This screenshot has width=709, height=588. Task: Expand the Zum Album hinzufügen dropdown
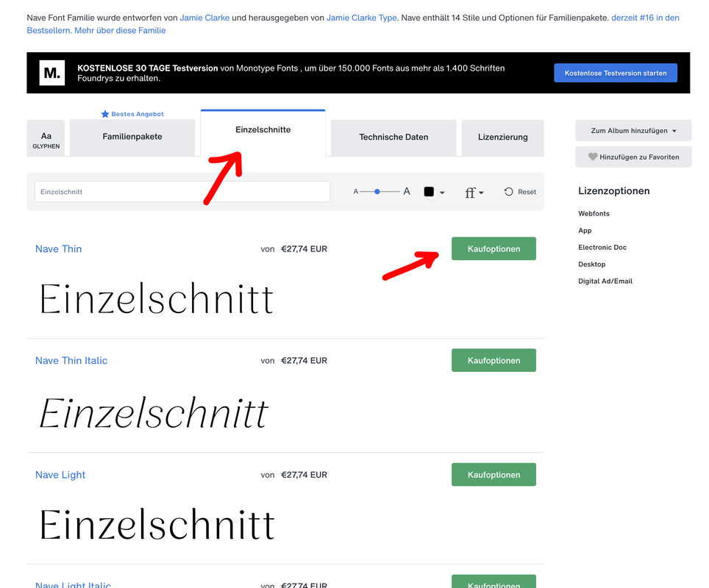pyautogui.click(x=633, y=131)
